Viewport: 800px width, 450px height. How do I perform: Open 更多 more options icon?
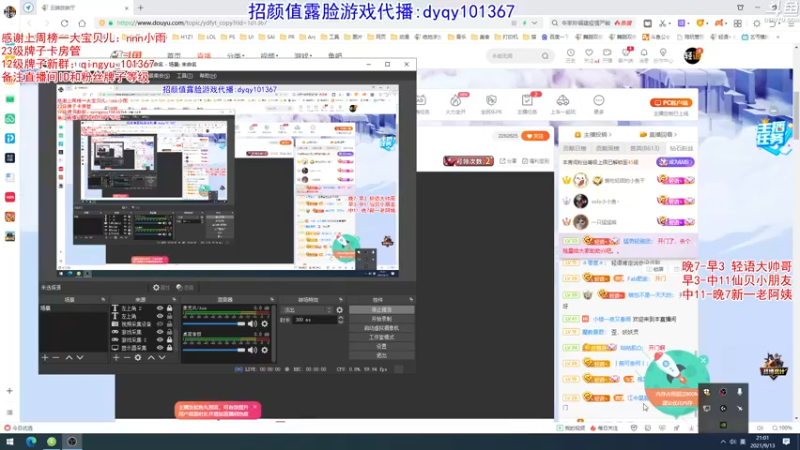click(x=598, y=101)
